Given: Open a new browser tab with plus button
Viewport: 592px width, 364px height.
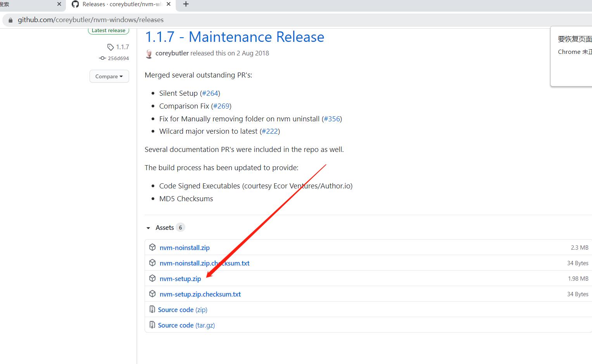Looking at the screenshot, I should coord(186,4).
